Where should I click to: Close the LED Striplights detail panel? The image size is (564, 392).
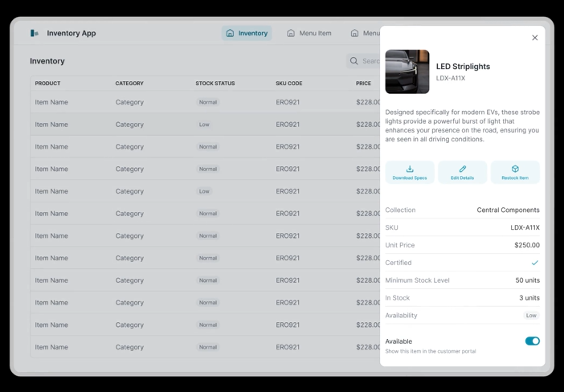click(534, 38)
